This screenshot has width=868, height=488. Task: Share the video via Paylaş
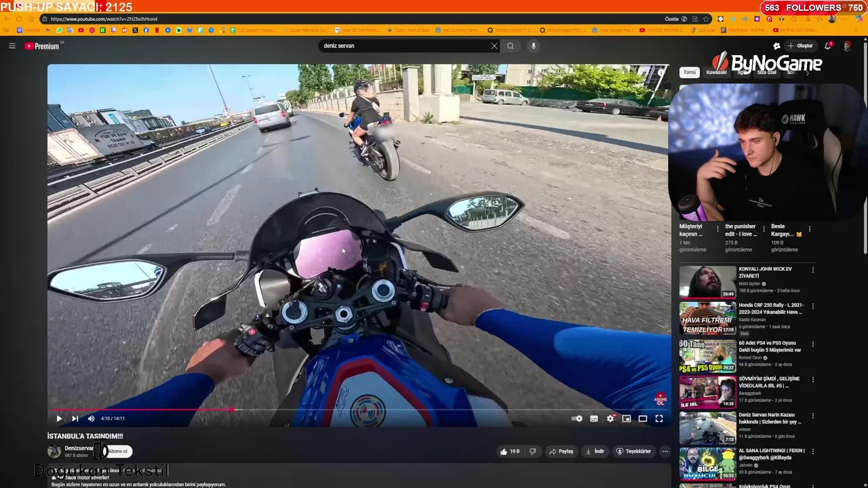561,451
